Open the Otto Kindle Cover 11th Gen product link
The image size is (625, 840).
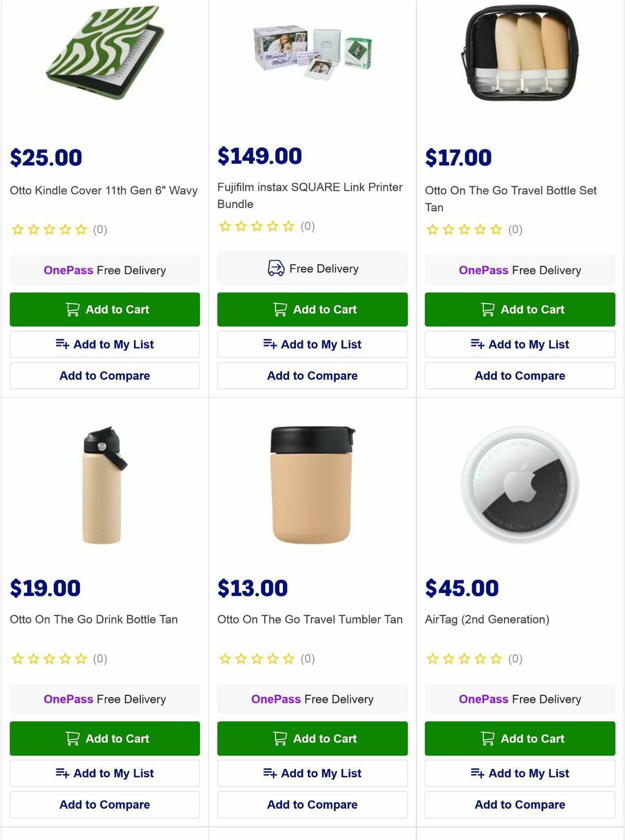[104, 190]
